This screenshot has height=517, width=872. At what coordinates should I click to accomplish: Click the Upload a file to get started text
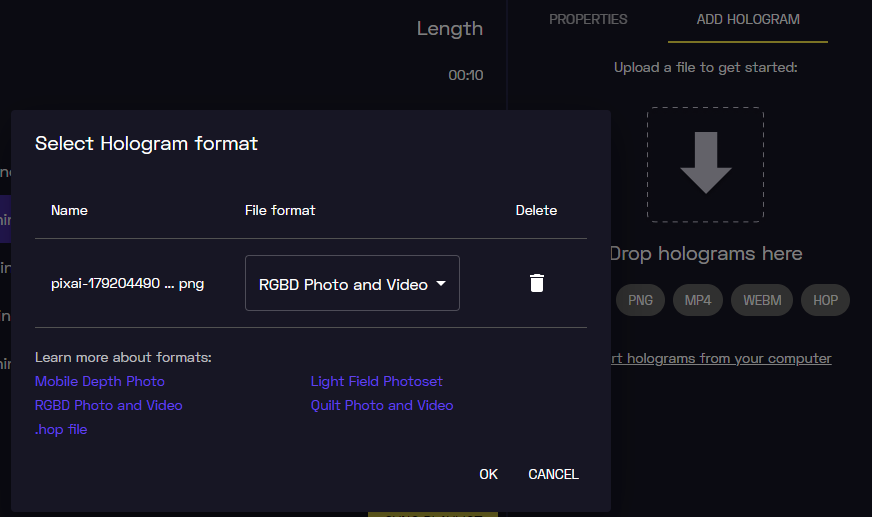pyautogui.click(x=705, y=67)
